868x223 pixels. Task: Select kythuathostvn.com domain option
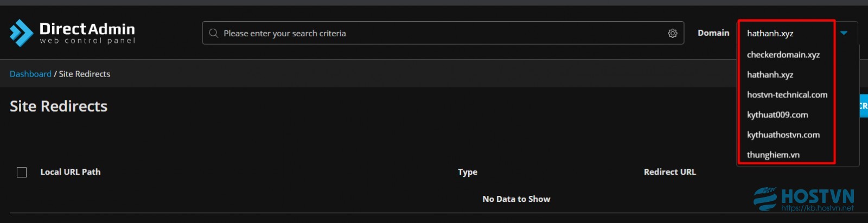tap(783, 135)
